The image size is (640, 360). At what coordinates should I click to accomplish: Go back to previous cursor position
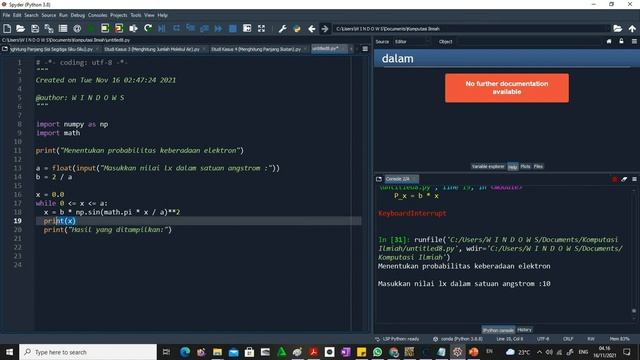(x=311, y=29)
